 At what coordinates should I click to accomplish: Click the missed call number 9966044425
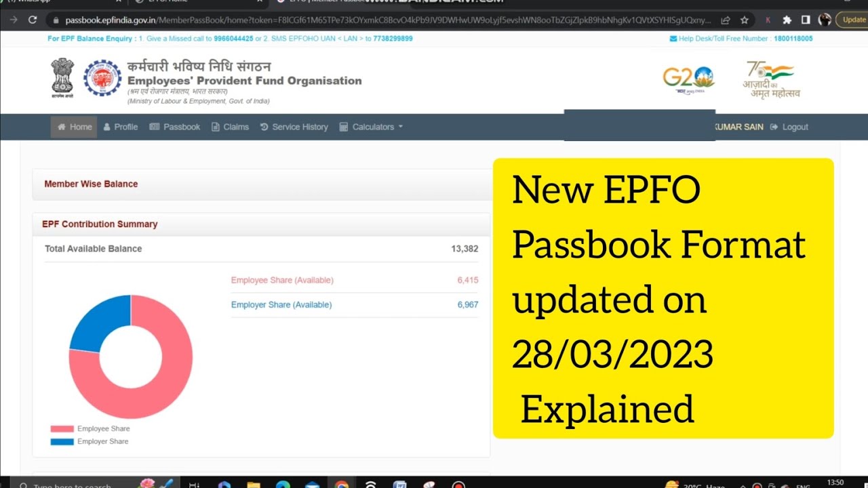pos(233,39)
